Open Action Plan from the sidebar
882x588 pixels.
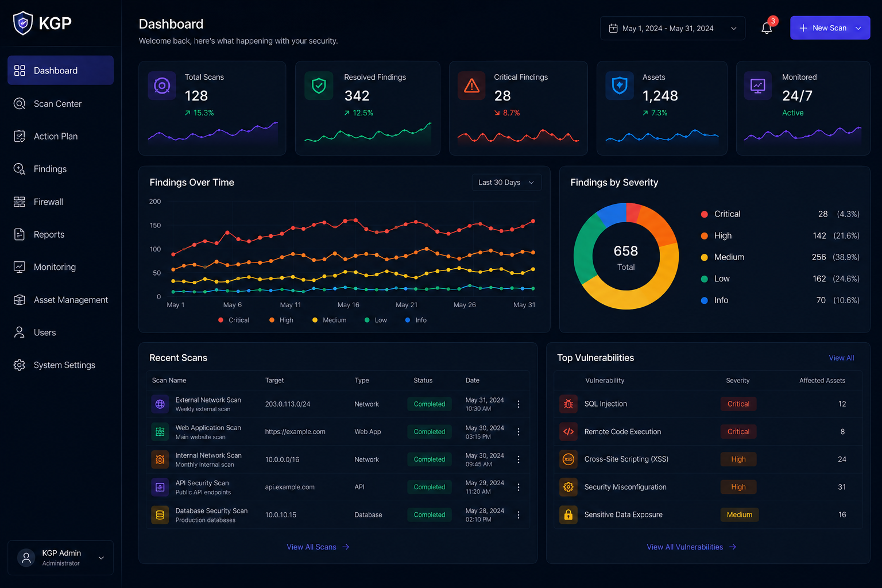(60, 136)
